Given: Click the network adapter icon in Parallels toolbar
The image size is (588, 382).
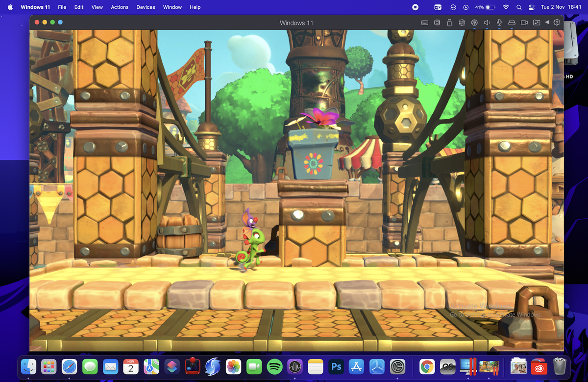Looking at the screenshot, I should click(x=462, y=22).
